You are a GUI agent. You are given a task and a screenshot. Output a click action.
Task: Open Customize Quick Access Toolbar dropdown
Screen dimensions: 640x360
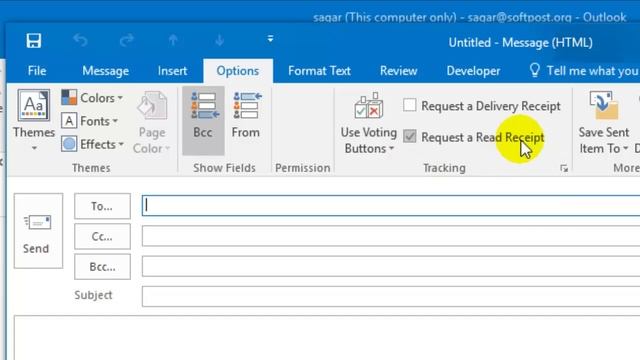[270, 39]
